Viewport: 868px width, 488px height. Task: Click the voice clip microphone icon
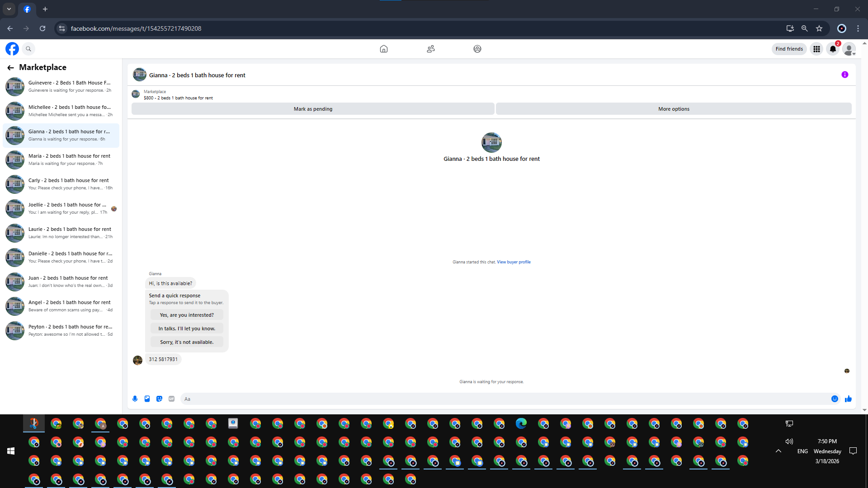[135, 399]
